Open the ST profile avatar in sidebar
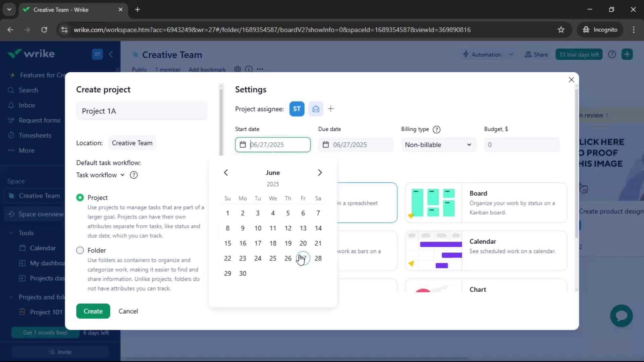Image resolution: width=644 pixels, height=362 pixels. pos(97,54)
